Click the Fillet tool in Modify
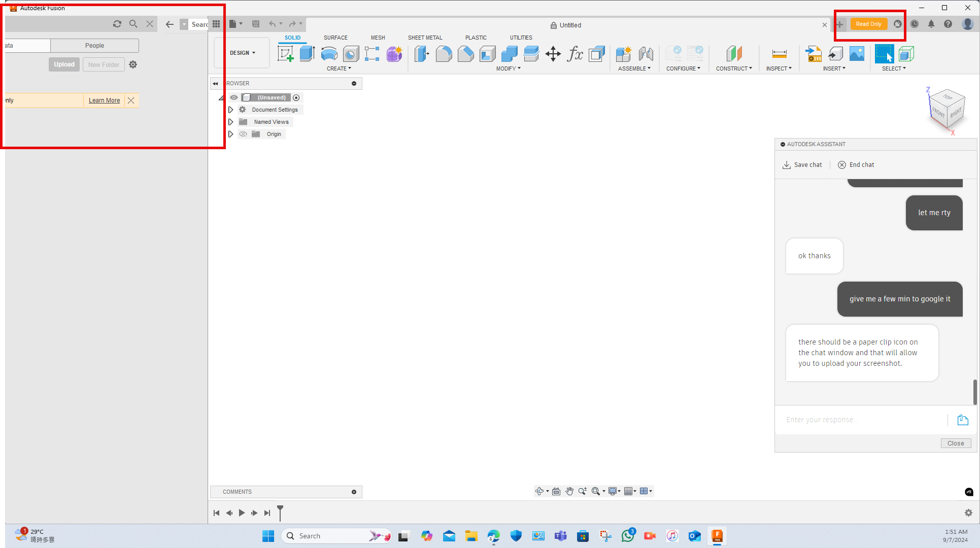Viewport: 980px width, 548px height. [x=444, y=54]
